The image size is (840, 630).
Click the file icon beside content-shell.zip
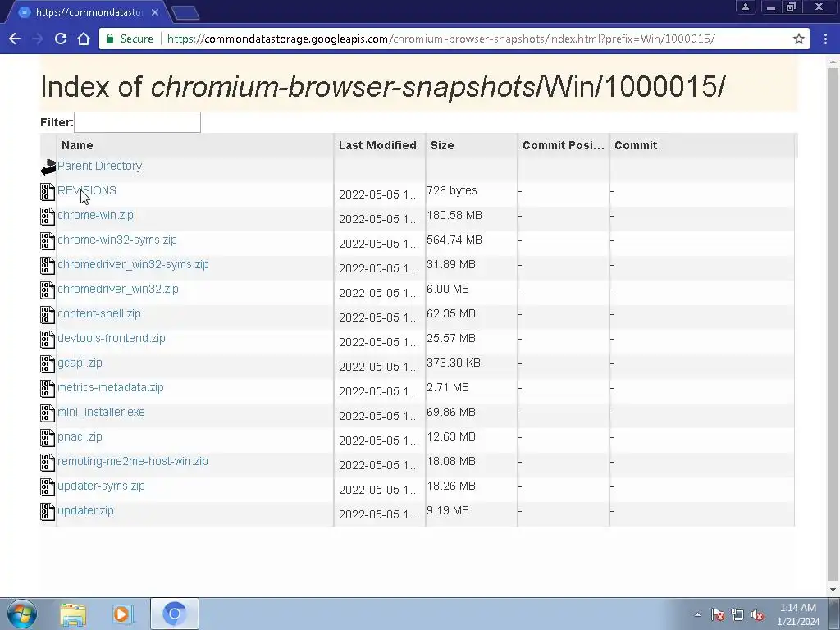[x=48, y=315]
